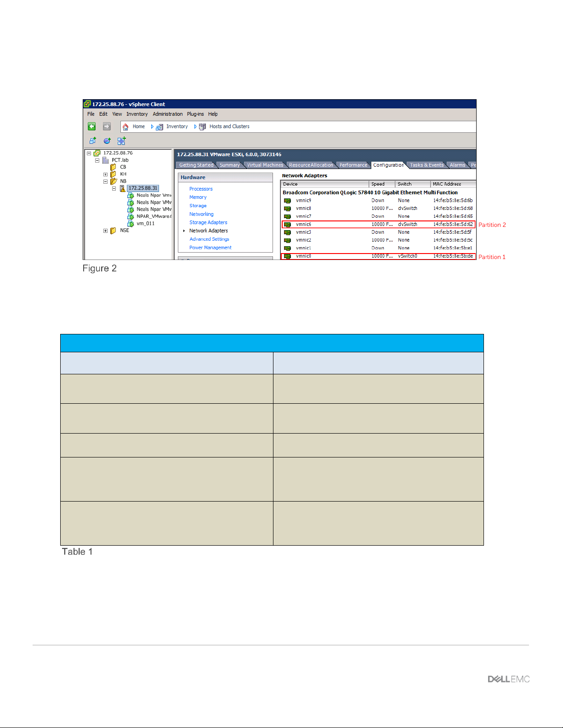Click the vCenter server icon for 172.25.88.76
Screen dimensions: 563x728
point(97,153)
